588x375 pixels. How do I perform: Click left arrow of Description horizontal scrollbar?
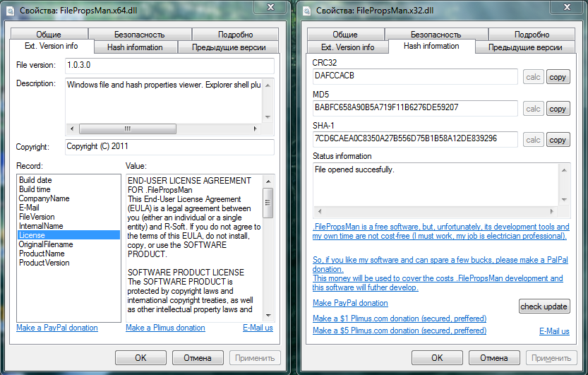[x=72, y=129]
